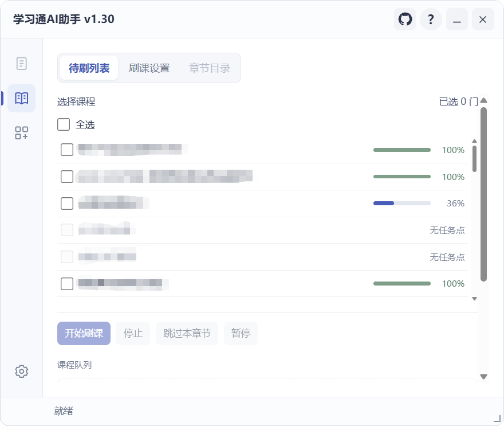
Task: Open the GitHub repository icon
Action: (405, 19)
